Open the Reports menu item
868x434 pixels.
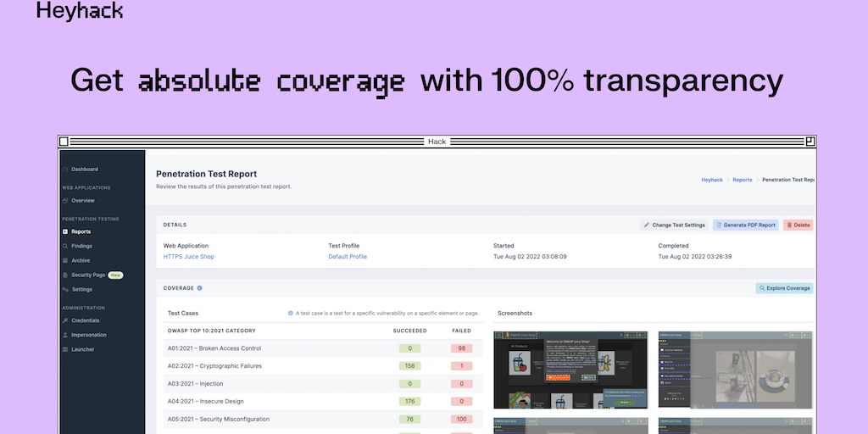tap(81, 231)
